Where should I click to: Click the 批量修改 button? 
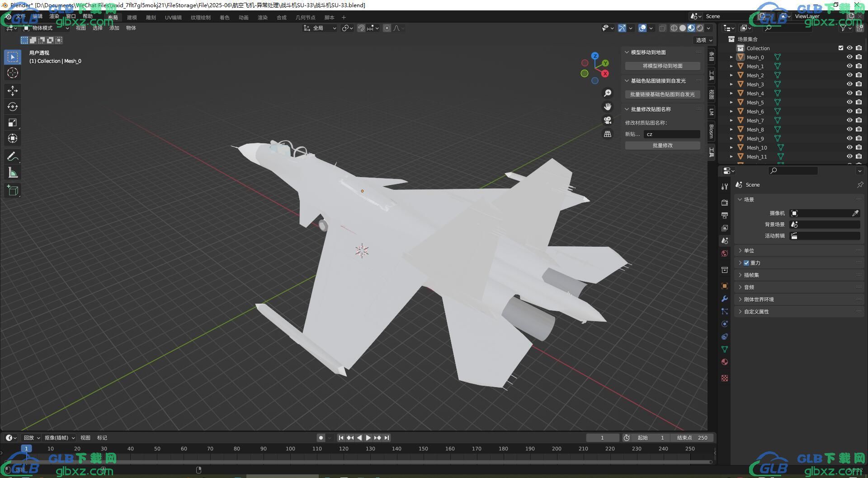pos(662,145)
